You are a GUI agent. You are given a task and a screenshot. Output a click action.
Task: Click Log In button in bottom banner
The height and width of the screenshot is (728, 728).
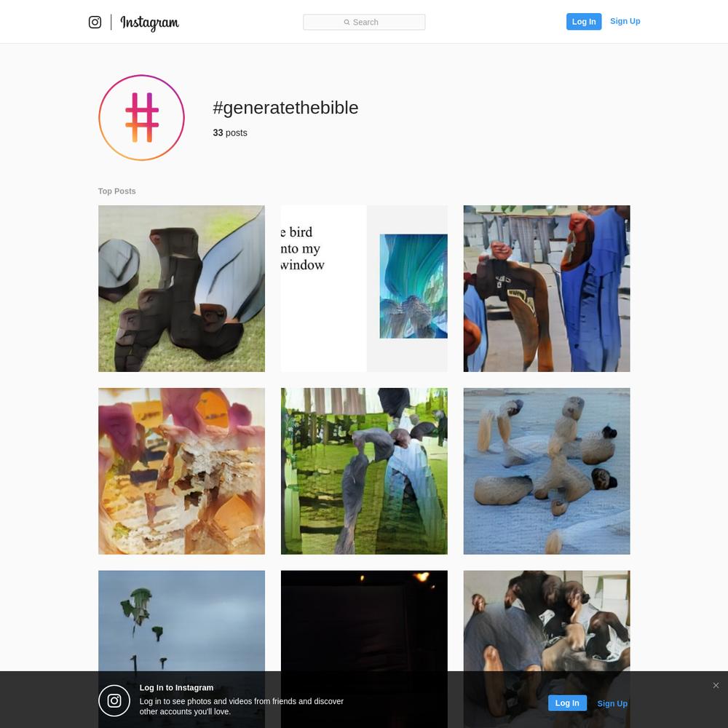tap(567, 703)
